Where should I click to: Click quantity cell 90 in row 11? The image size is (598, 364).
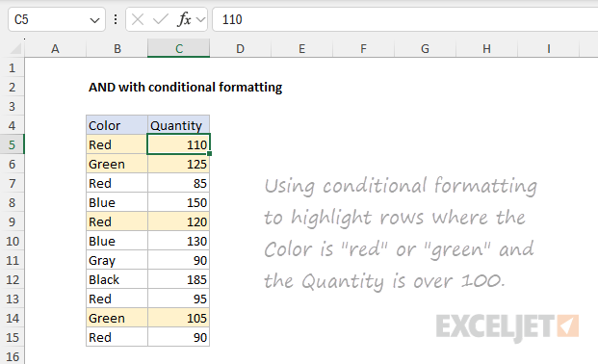(178, 260)
